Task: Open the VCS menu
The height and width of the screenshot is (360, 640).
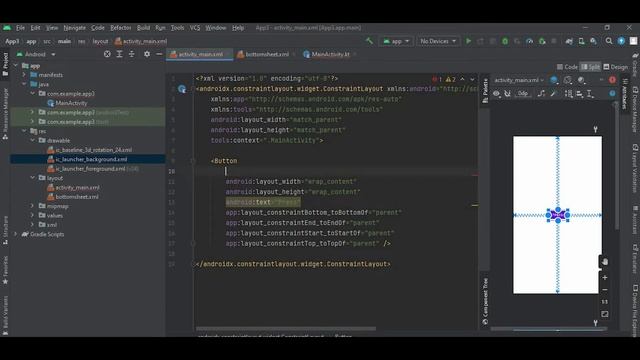Action: pos(195,28)
